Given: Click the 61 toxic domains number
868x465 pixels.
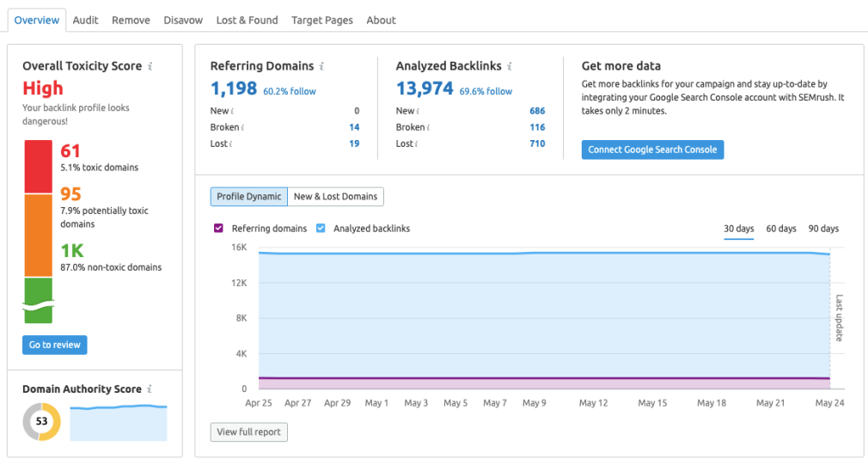Looking at the screenshot, I should pos(70,151).
